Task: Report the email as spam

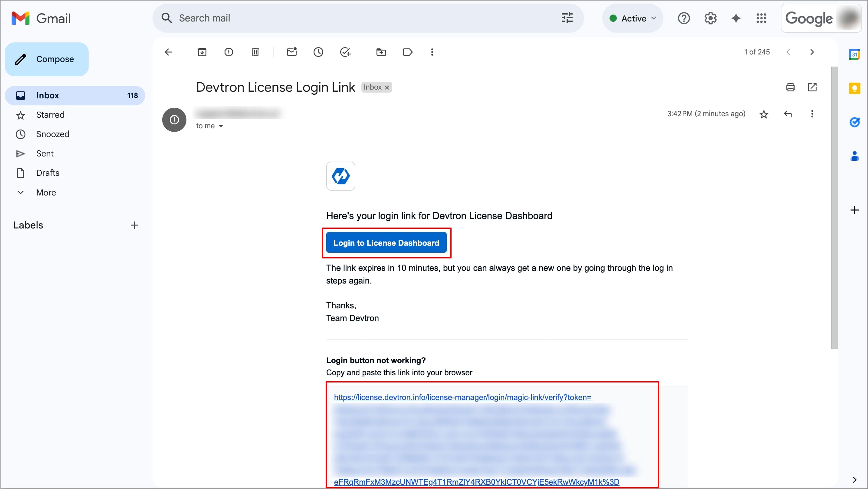Action: 229,52
